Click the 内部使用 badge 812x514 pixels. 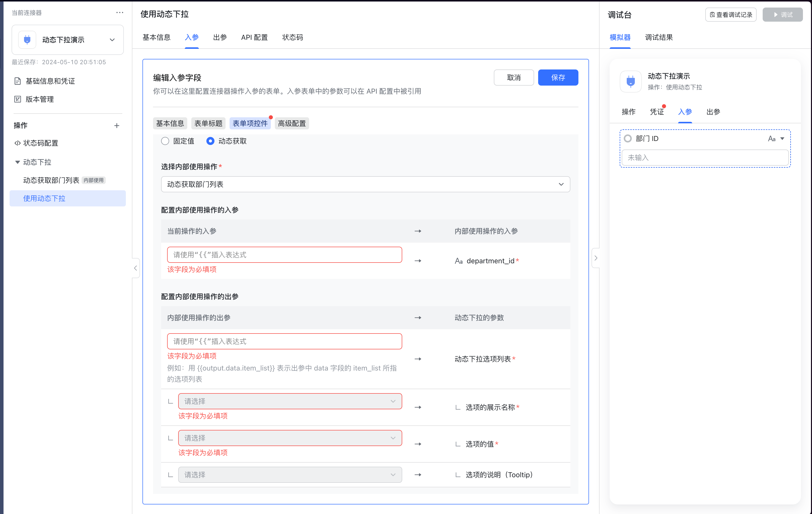[94, 180]
